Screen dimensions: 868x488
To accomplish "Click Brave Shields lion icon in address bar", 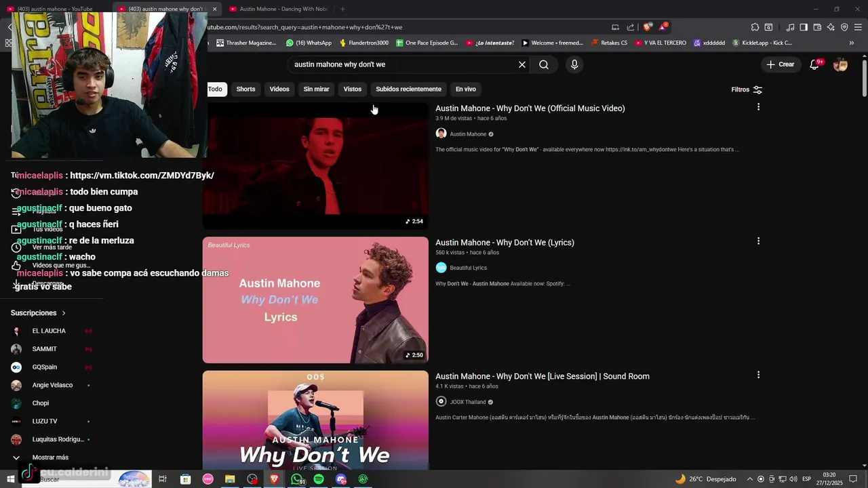I will (x=648, y=27).
